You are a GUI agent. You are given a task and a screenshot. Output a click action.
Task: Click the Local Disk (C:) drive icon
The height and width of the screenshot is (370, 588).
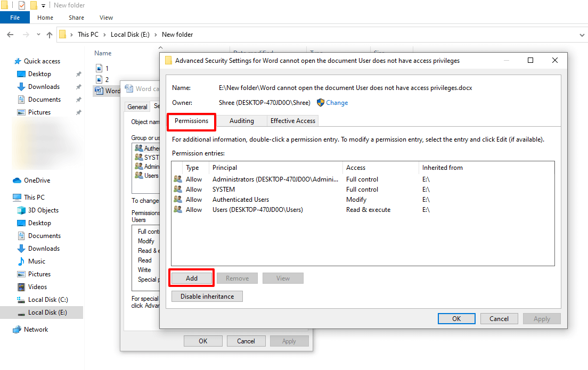tap(21, 300)
